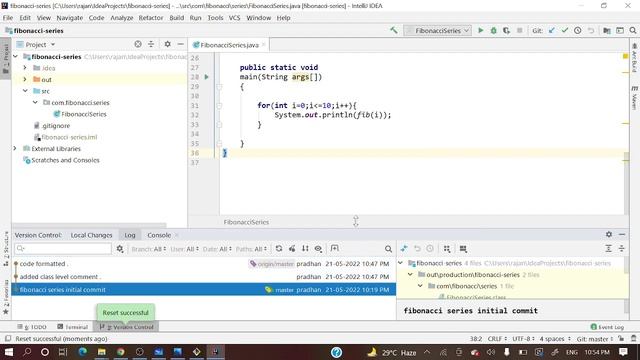Select FibonacciSeries.java editor tab
Screen dimensions: 640x360
point(229,45)
